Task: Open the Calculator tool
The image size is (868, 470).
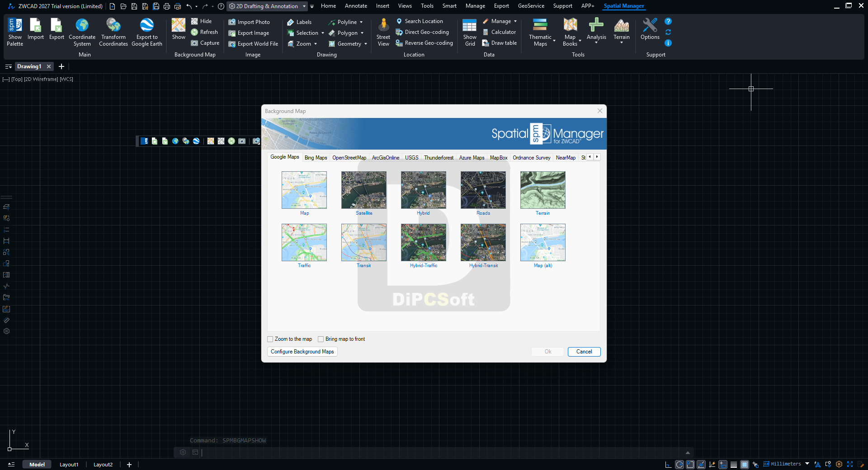Action: coord(499,32)
